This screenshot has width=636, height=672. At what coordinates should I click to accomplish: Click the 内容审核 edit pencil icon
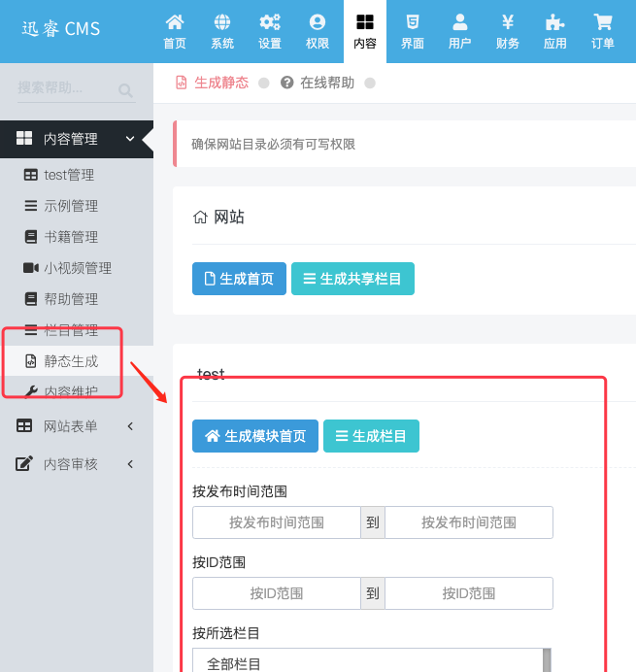coord(24,463)
